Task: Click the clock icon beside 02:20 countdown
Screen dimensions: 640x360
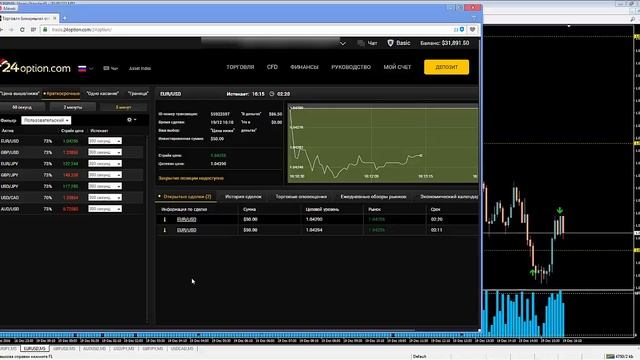Action: pos(272,94)
